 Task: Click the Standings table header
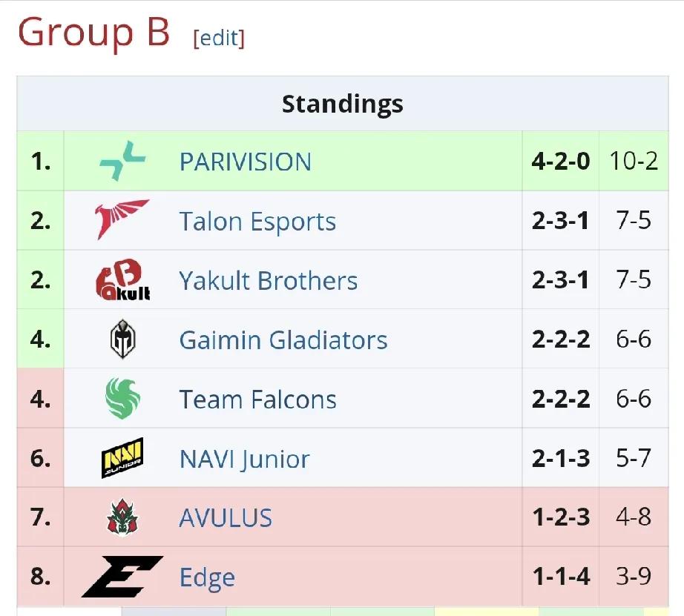343,104
